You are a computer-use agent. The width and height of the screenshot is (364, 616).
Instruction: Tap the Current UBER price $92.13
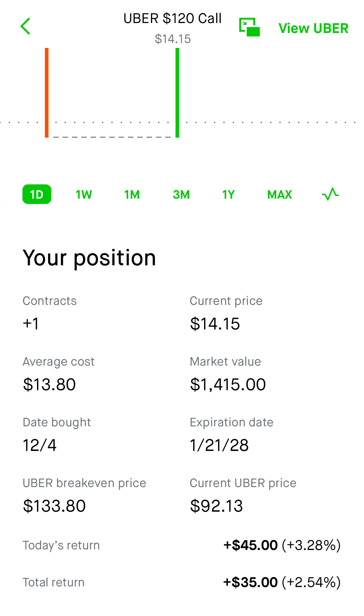coord(216,506)
